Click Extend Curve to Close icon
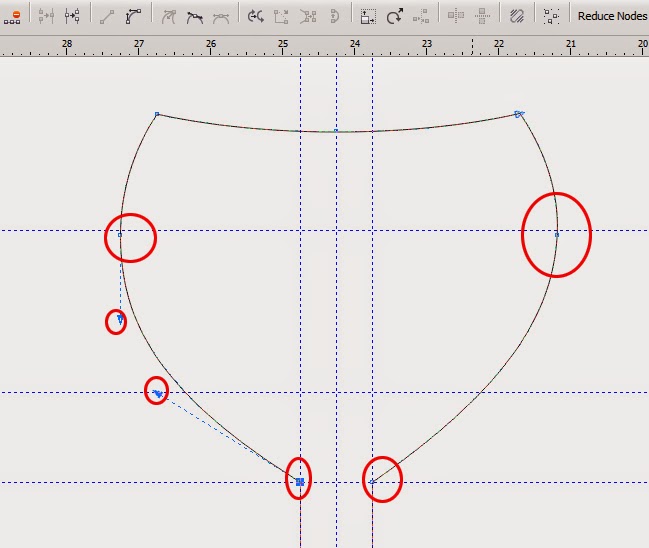The height and width of the screenshot is (548, 649). [x=281, y=17]
